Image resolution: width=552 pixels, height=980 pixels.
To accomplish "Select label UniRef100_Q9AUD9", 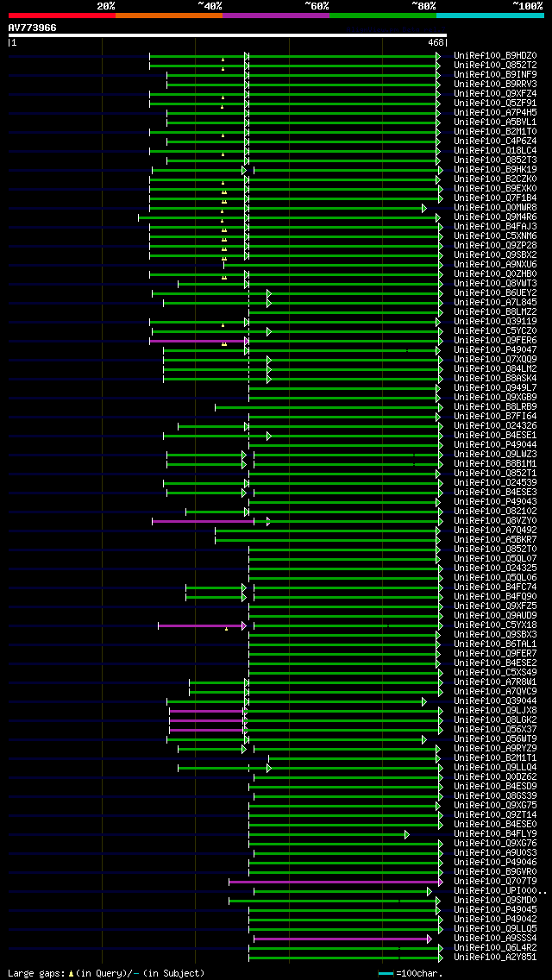I will 495,616.
